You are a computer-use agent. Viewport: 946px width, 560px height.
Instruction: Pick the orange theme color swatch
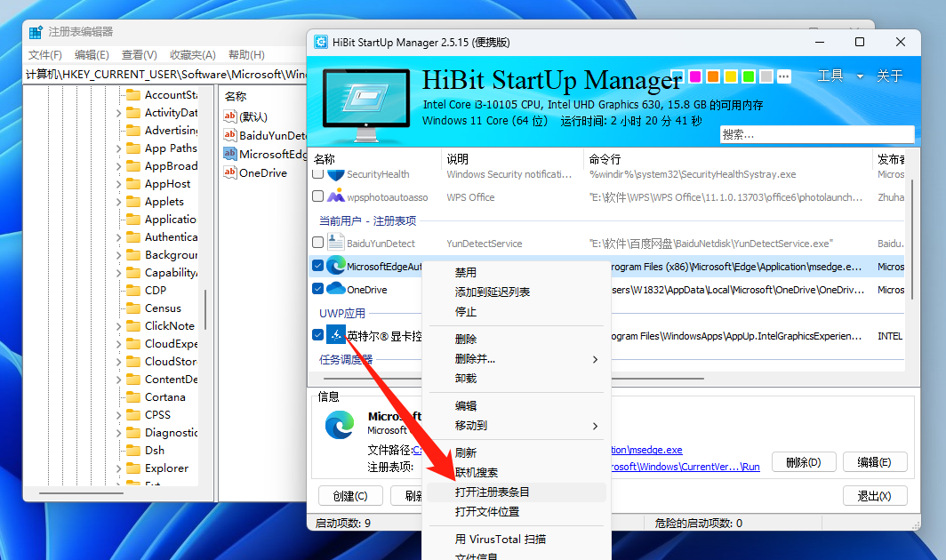coord(713,76)
